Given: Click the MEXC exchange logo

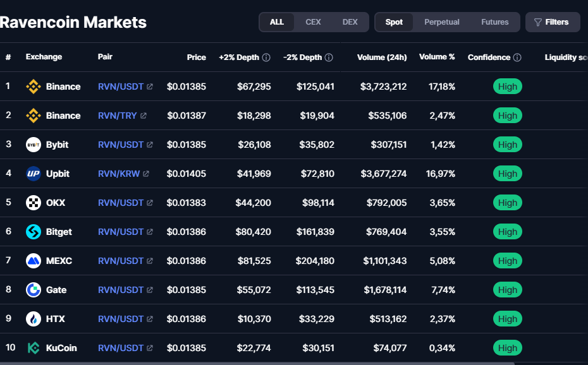Looking at the screenshot, I should point(34,261).
